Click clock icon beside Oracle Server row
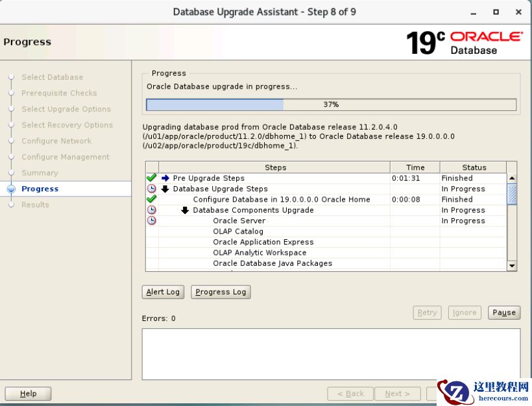 point(152,221)
